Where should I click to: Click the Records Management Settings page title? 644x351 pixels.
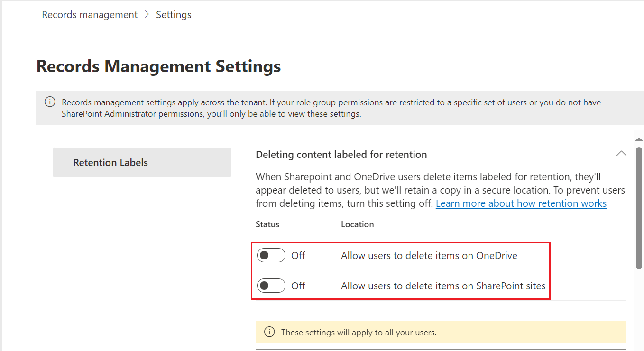pyautogui.click(x=158, y=66)
